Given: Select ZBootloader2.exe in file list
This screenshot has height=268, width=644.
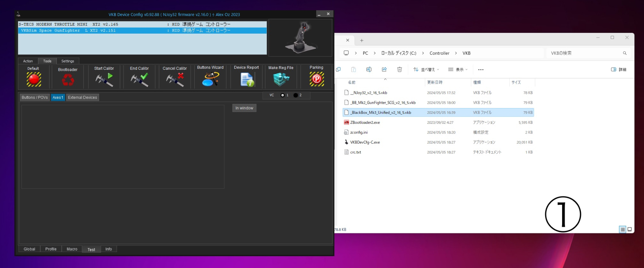Looking at the screenshot, I should pyautogui.click(x=438, y=122).
